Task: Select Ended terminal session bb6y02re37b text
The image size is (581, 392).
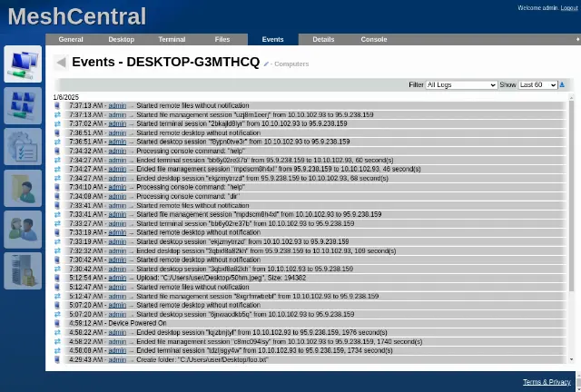Action: coord(265,160)
